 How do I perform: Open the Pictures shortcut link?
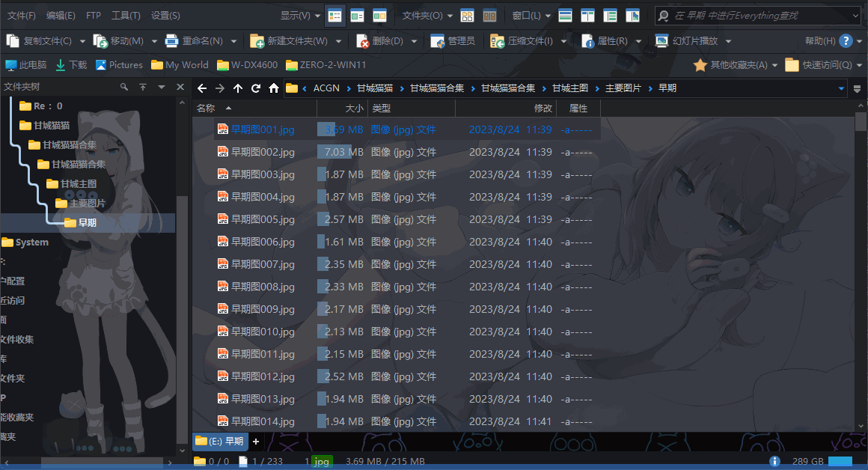(118, 65)
